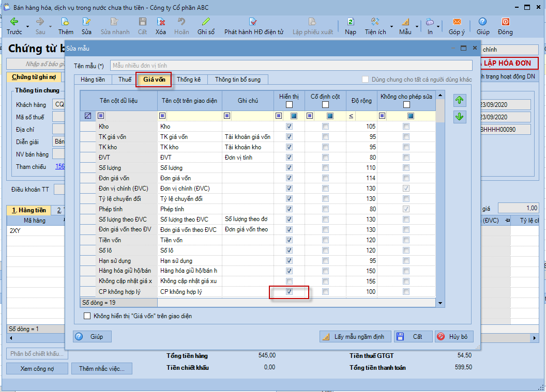Use the Sửa nhanh quick edit icon

coord(115,22)
